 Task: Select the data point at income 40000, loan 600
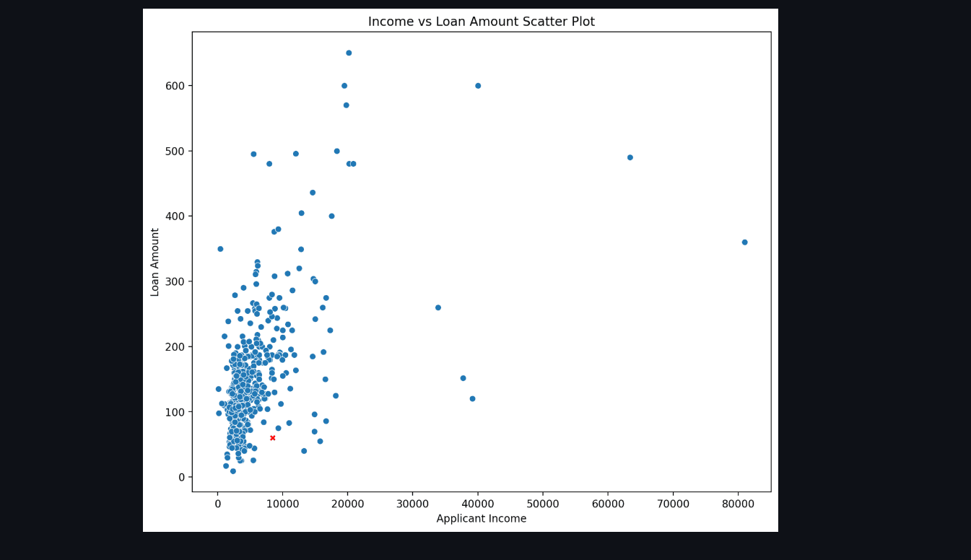coord(478,86)
